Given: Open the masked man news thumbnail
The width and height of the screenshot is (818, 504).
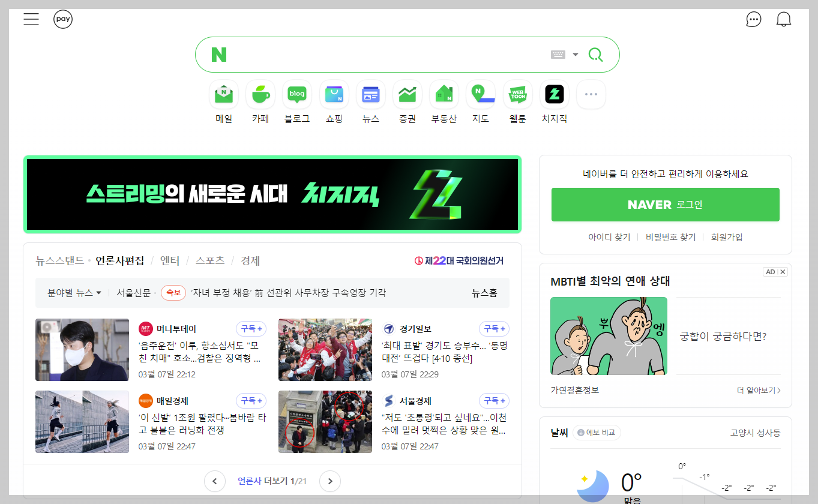Looking at the screenshot, I should click(x=82, y=350).
